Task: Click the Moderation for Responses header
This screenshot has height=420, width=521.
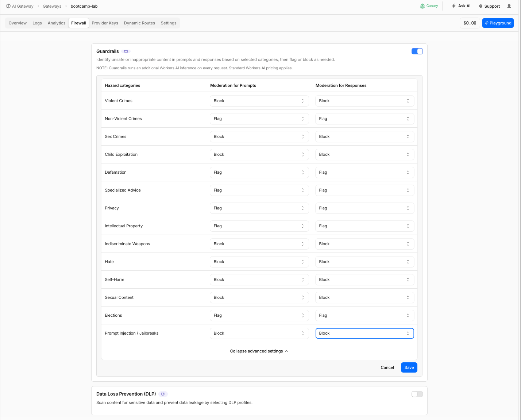Action: 341,85
